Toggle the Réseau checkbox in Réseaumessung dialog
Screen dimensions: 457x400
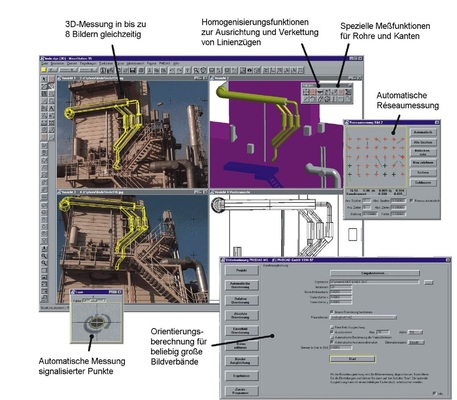[x=412, y=201]
